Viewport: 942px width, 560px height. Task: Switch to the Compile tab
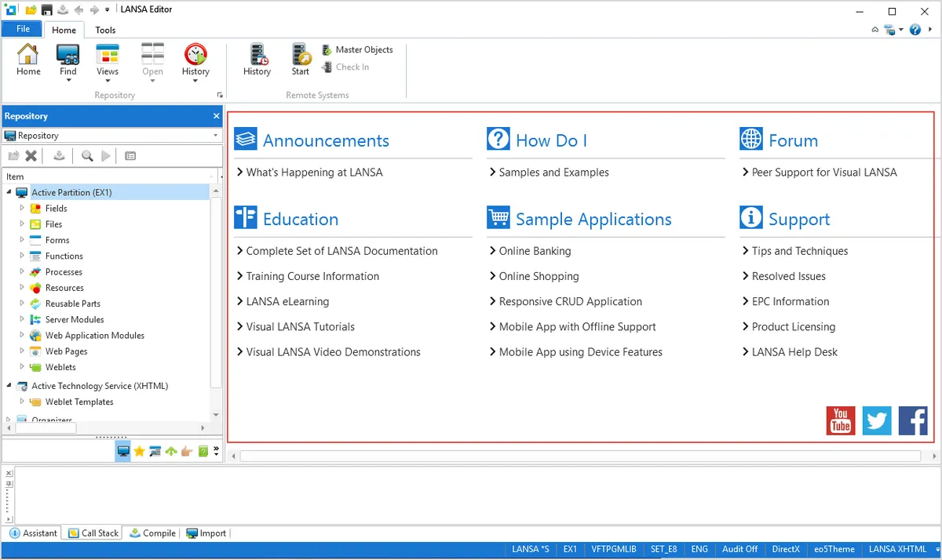click(x=152, y=533)
